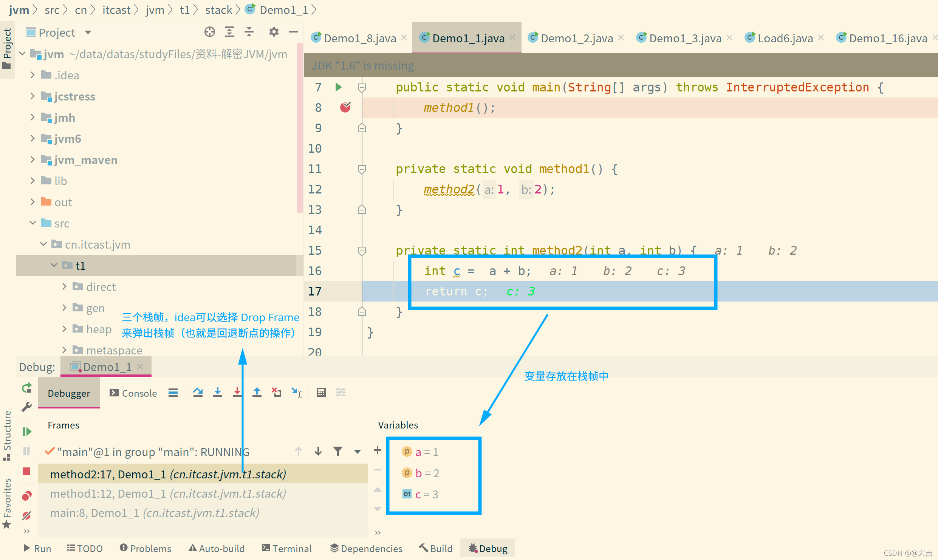Collapse the t1 package

[x=54, y=265]
